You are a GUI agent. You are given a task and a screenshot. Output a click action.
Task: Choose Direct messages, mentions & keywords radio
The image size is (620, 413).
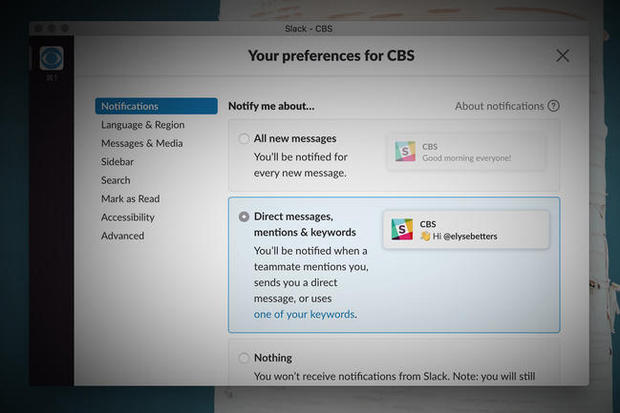[244, 217]
